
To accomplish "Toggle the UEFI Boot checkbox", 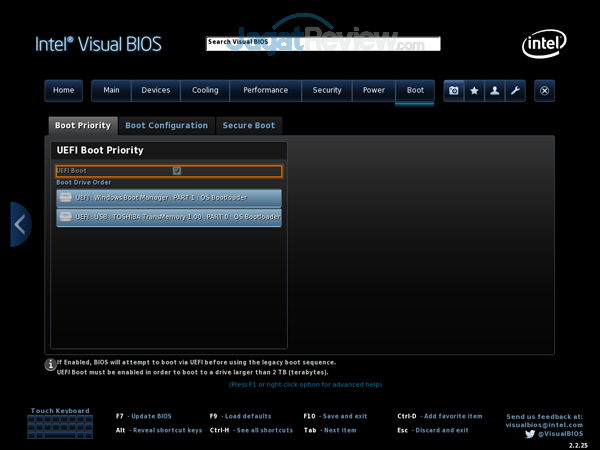I will pyautogui.click(x=176, y=171).
